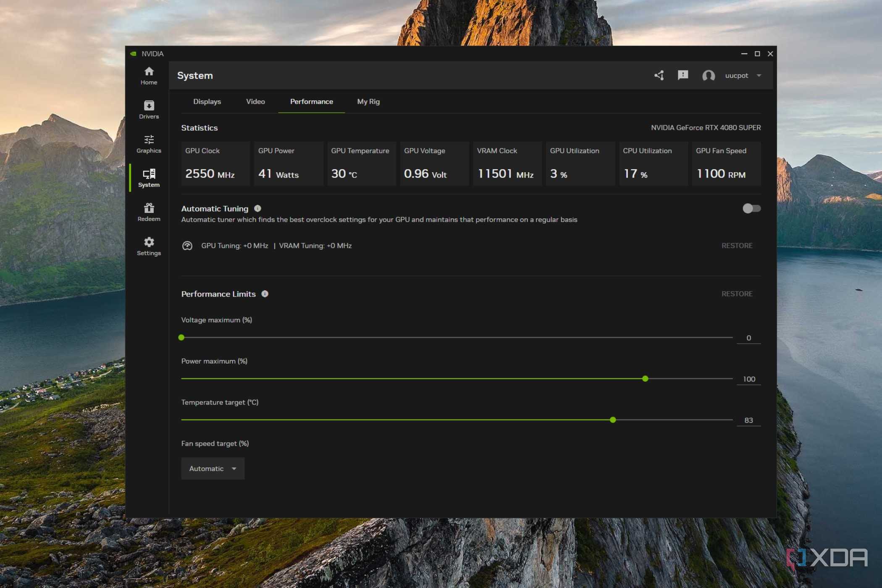Go to Home in sidebar
This screenshot has width=882, height=588.
coord(149,76)
